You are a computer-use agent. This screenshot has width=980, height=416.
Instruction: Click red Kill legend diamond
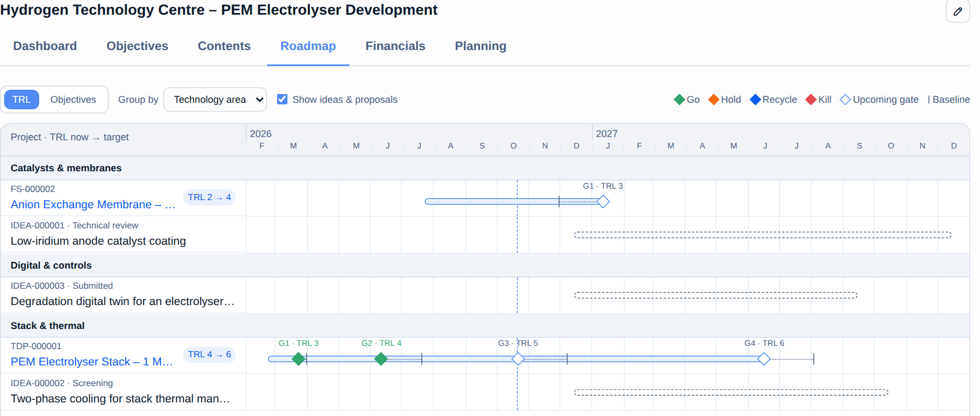(x=811, y=100)
